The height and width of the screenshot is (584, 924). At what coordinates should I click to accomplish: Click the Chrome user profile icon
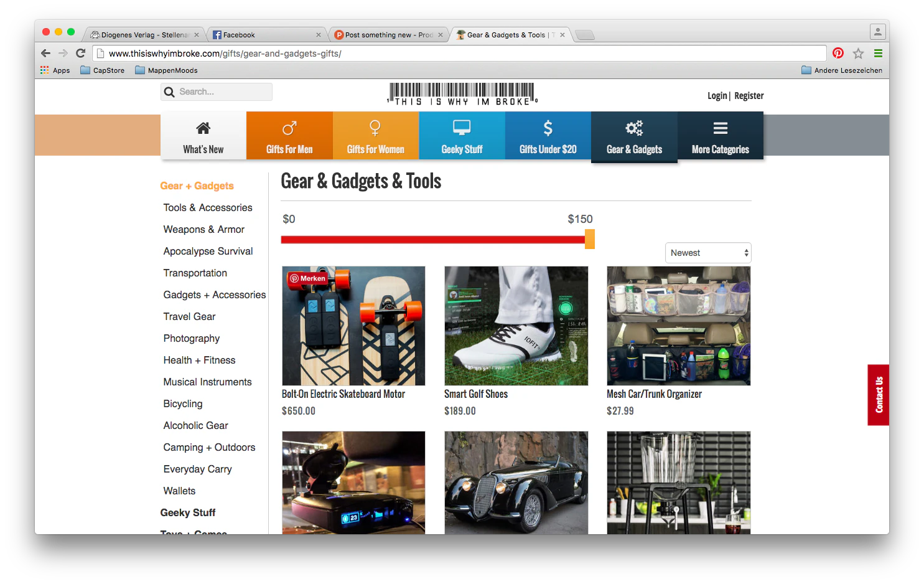coord(877,31)
